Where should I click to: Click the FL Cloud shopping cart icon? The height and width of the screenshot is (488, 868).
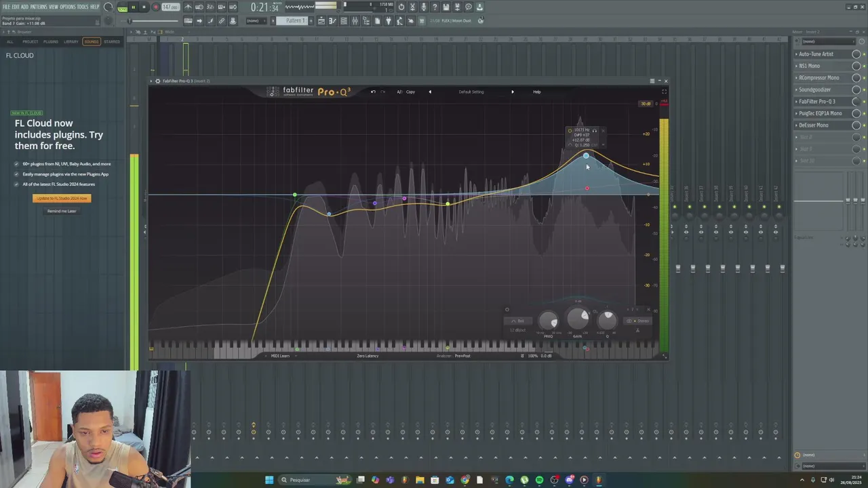pyautogui.click(x=421, y=20)
